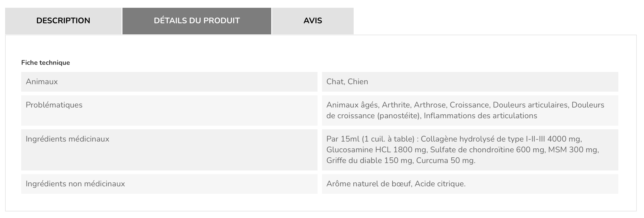The image size is (644, 218).
Task: Click the Inflammations des articulations text
Action: pyautogui.click(x=480, y=116)
